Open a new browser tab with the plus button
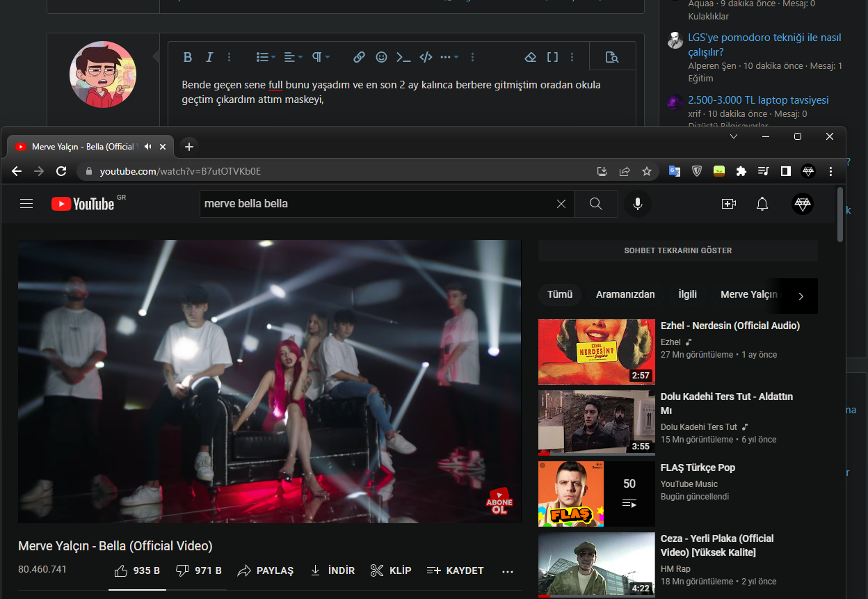868x599 pixels. (189, 147)
